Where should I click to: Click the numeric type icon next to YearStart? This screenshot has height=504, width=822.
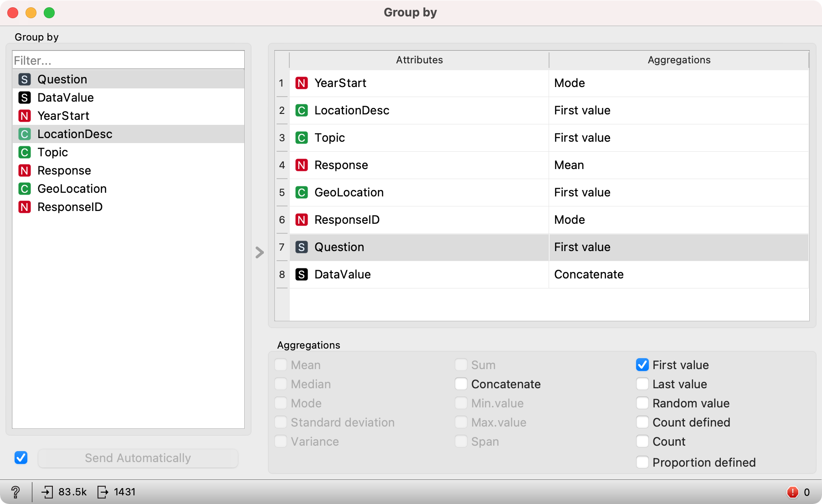(x=25, y=116)
